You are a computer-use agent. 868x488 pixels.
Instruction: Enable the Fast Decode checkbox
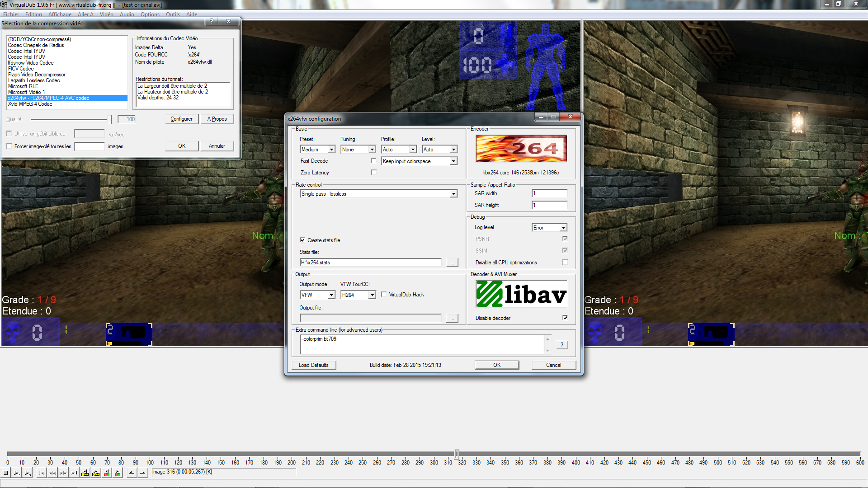(373, 161)
